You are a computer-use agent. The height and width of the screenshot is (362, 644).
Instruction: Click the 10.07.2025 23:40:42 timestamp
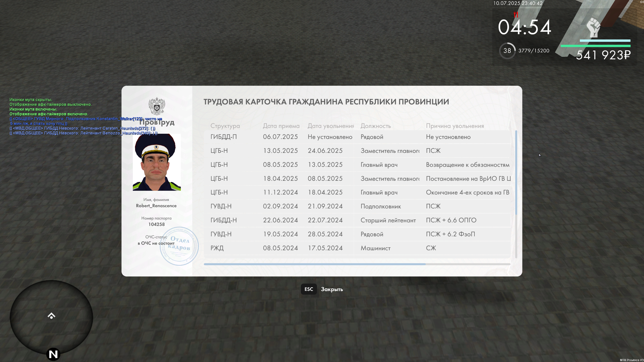point(518,3)
